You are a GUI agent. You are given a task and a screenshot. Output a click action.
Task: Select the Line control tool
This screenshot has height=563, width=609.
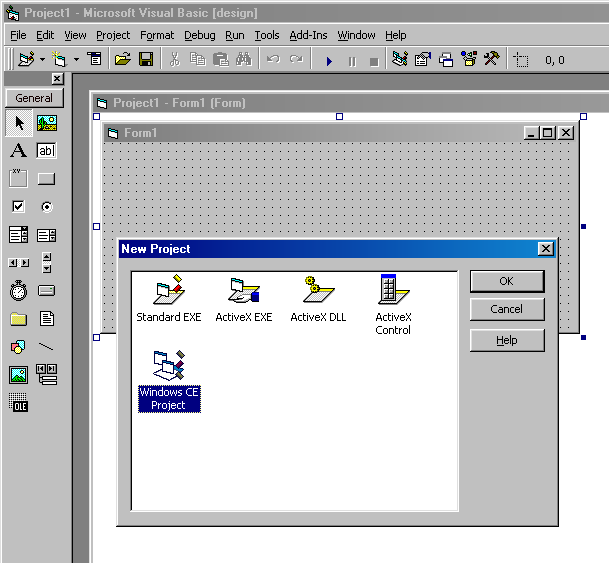(x=46, y=346)
